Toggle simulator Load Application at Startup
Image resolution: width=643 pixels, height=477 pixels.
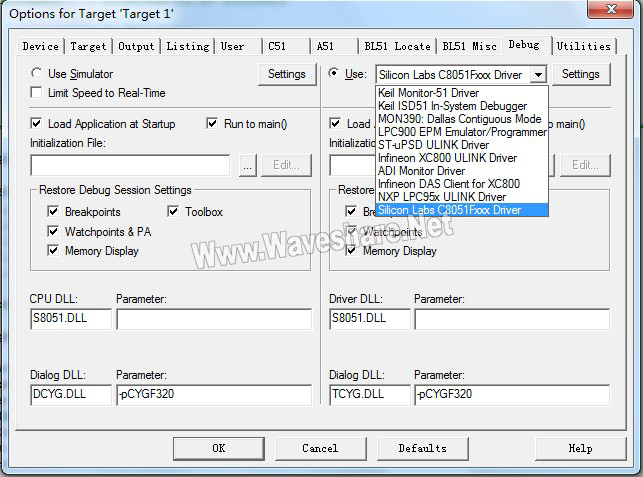tap(36, 123)
